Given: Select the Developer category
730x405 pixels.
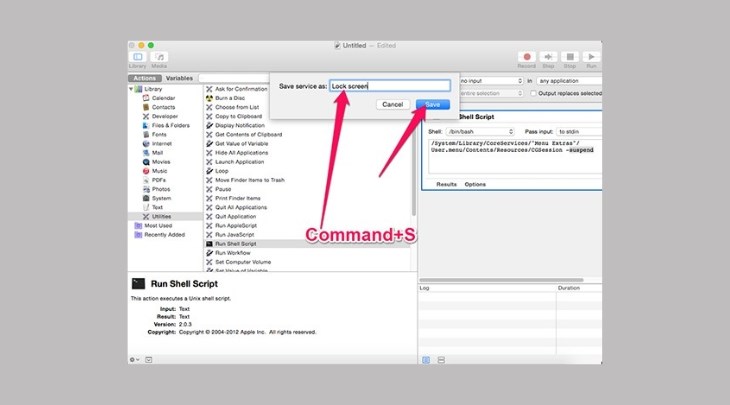Looking at the screenshot, I should pyautogui.click(x=165, y=116).
